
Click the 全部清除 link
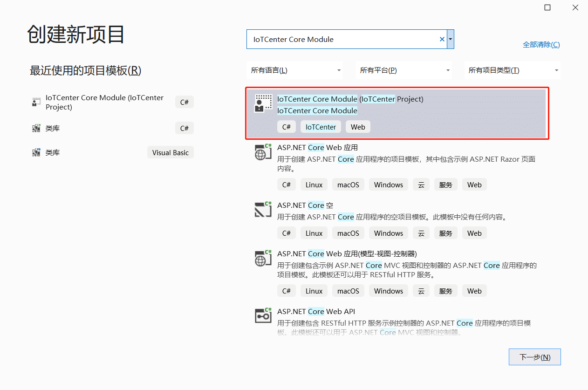541,45
